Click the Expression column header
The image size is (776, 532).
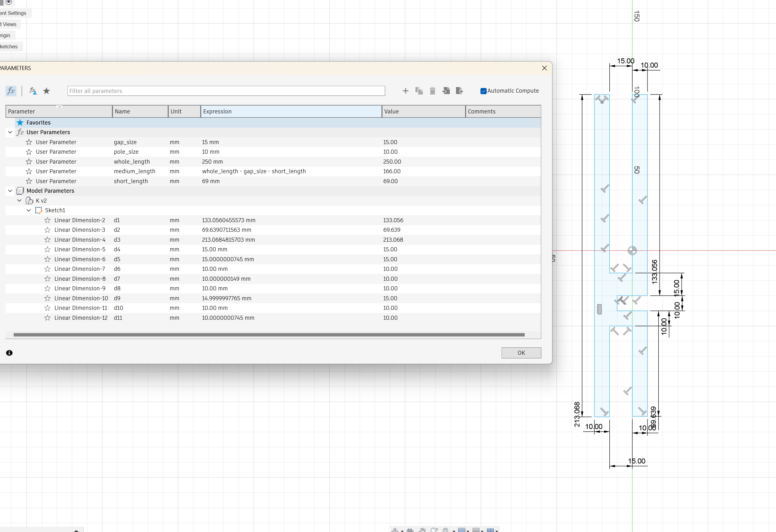pos(291,112)
